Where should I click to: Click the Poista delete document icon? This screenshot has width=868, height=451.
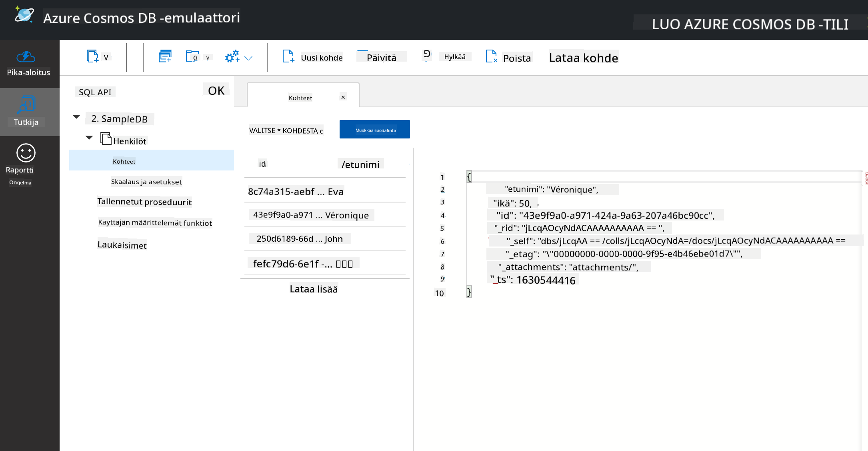coord(492,57)
